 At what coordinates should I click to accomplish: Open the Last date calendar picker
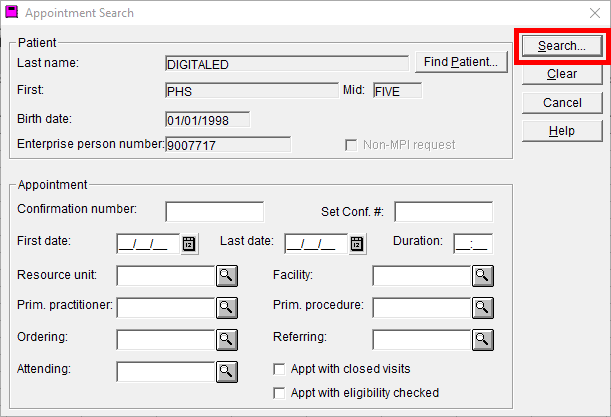357,244
